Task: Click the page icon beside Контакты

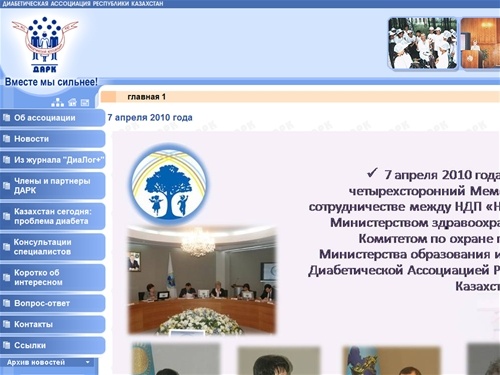Action: [6, 324]
